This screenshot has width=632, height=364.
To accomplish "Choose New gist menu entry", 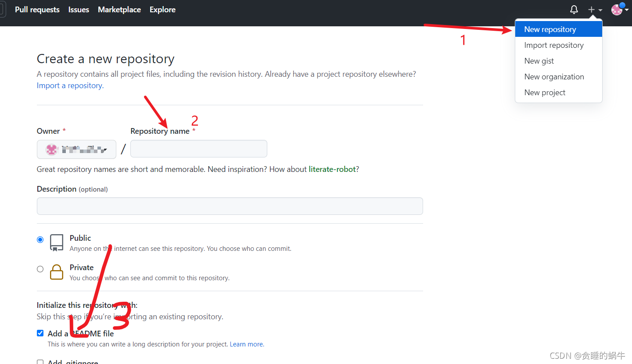I will (558, 61).
